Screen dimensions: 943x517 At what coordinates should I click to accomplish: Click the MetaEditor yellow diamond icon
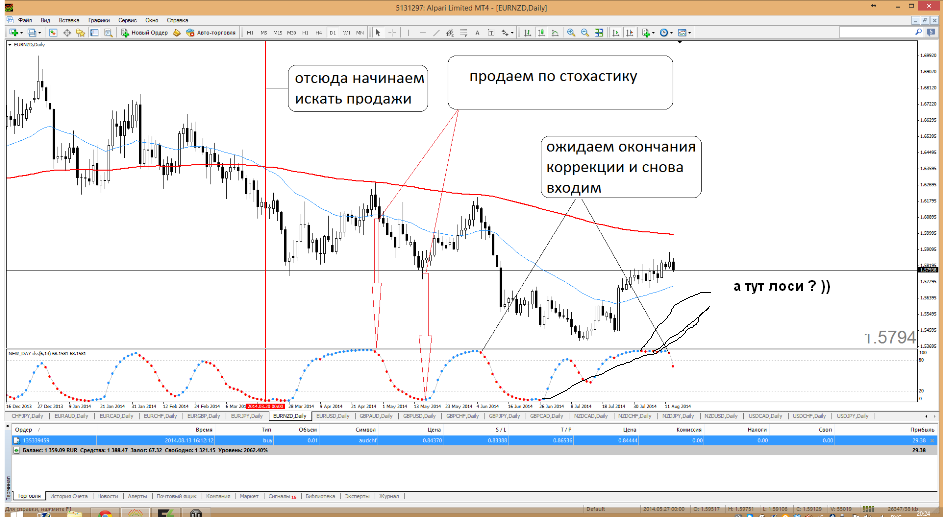(177, 32)
